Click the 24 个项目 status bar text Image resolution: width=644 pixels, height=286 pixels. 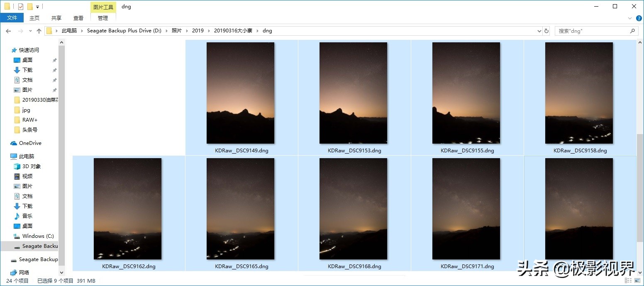pyautogui.click(x=17, y=281)
